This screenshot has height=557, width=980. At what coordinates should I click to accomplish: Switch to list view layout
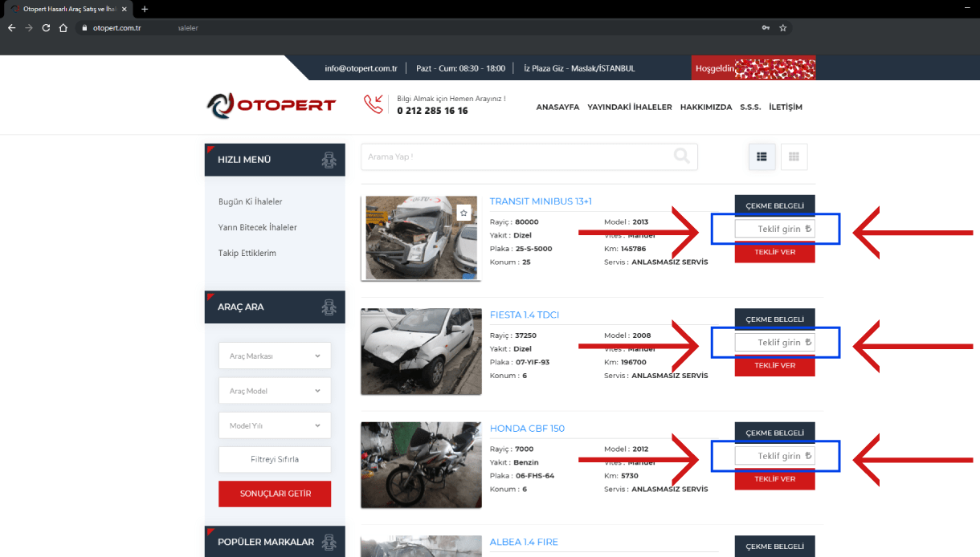coord(762,157)
